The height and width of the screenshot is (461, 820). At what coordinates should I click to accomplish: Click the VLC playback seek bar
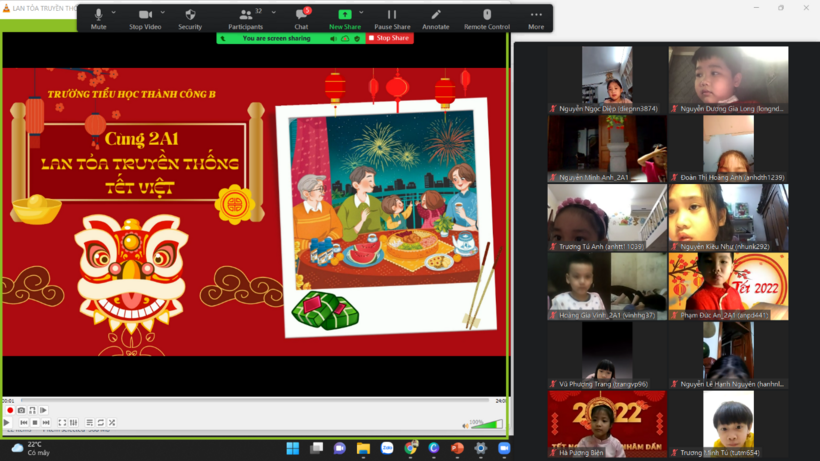click(x=255, y=400)
